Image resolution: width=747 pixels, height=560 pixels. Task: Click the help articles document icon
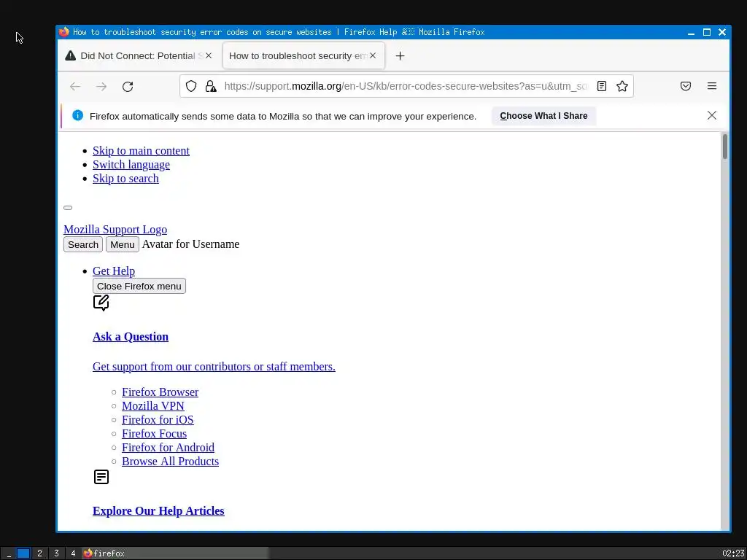pos(101,477)
